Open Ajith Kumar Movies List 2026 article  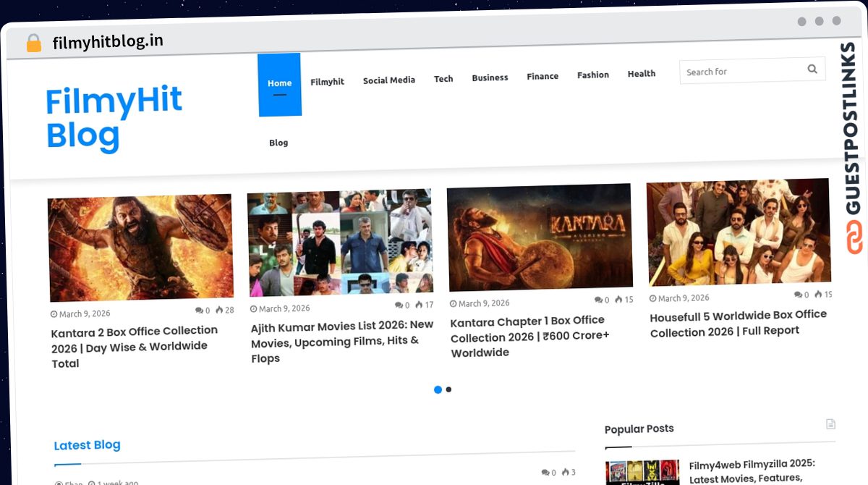click(342, 341)
